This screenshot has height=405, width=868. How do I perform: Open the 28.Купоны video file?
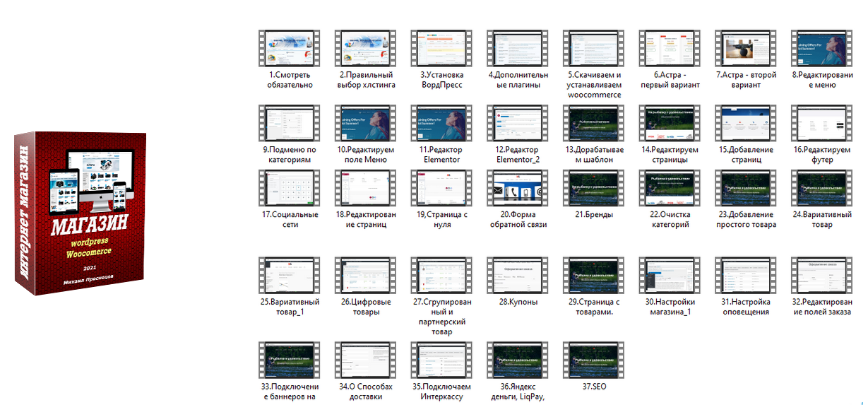(517, 276)
